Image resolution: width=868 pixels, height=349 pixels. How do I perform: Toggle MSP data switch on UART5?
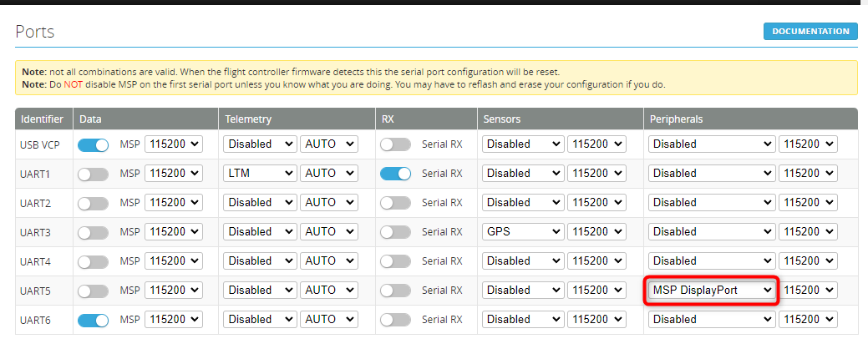coord(93,290)
